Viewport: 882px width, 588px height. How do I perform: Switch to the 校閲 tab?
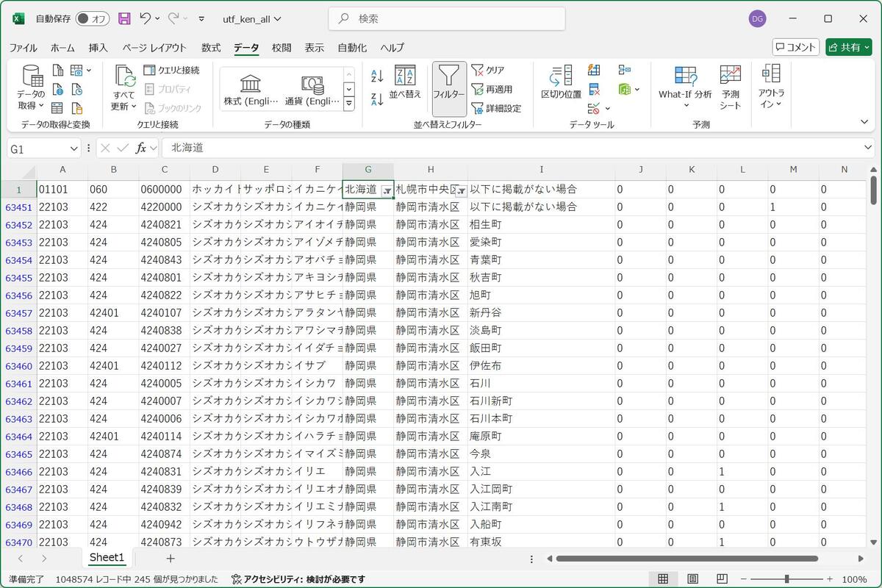point(282,47)
